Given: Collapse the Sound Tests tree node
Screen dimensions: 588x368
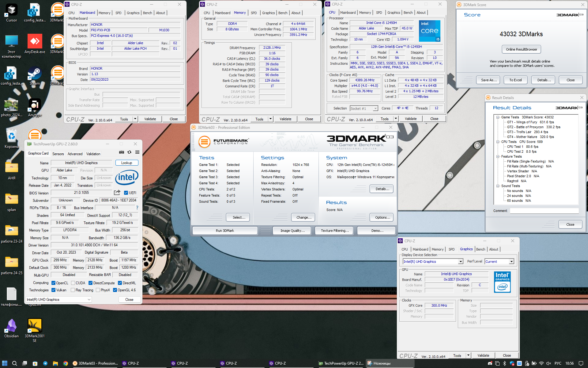Looking at the screenshot, I should 498,186.
